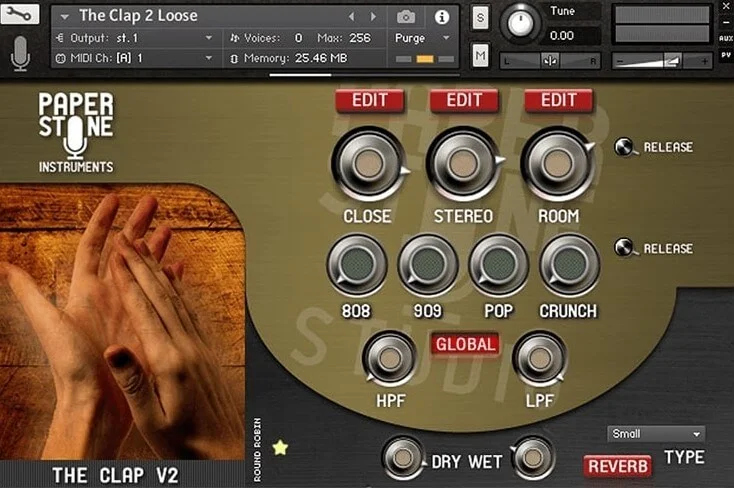Minimize the instrument header view
Viewport: 734px width, 488px height.
(x=726, y=22)
